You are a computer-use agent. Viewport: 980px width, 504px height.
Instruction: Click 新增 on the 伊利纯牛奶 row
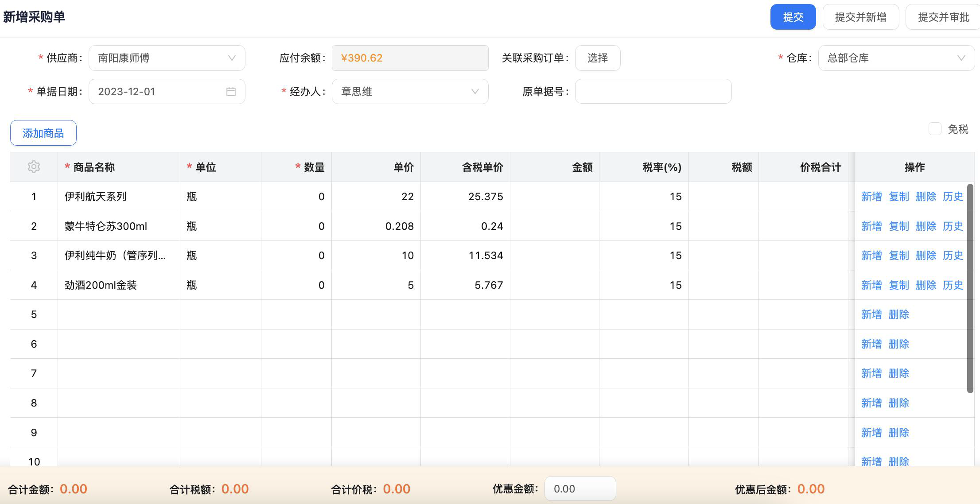tap(871, 256)
